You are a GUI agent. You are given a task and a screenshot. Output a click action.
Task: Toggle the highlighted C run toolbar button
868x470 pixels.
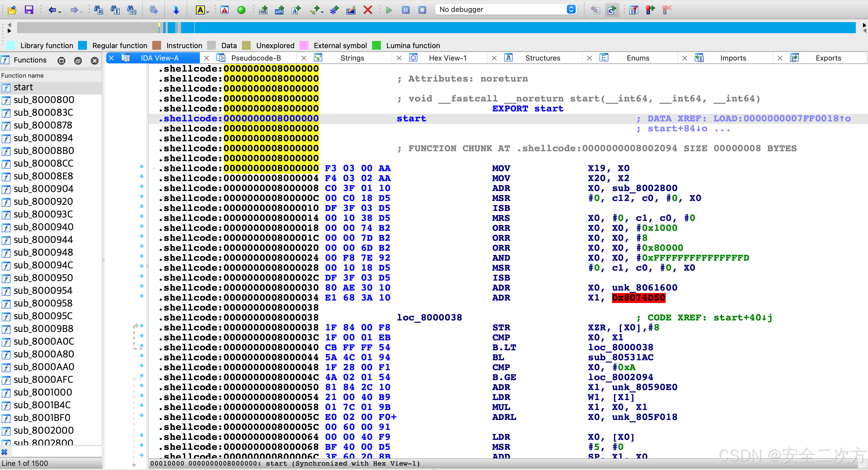pos(612,10)
